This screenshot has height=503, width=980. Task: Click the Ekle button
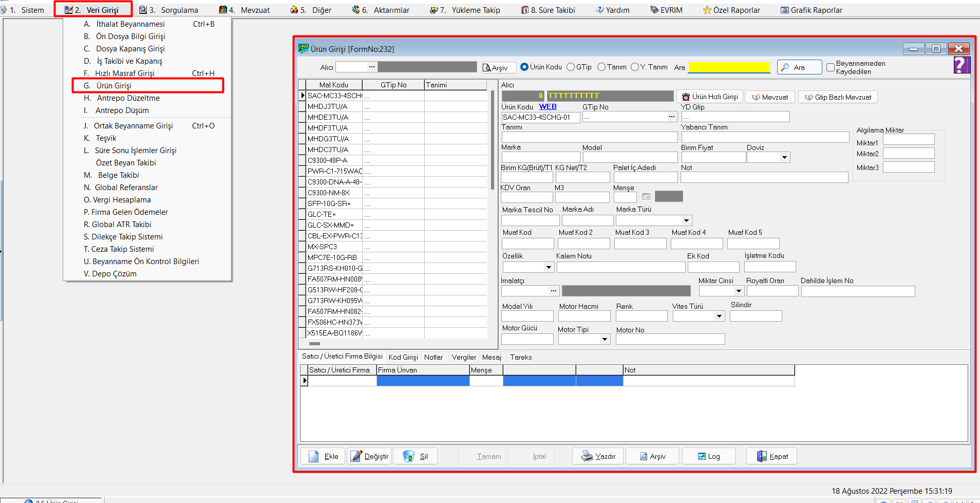[323, 456]
